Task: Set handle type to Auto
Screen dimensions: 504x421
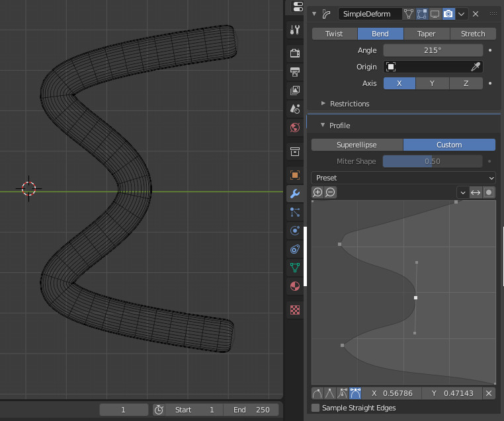Action: 317,393
